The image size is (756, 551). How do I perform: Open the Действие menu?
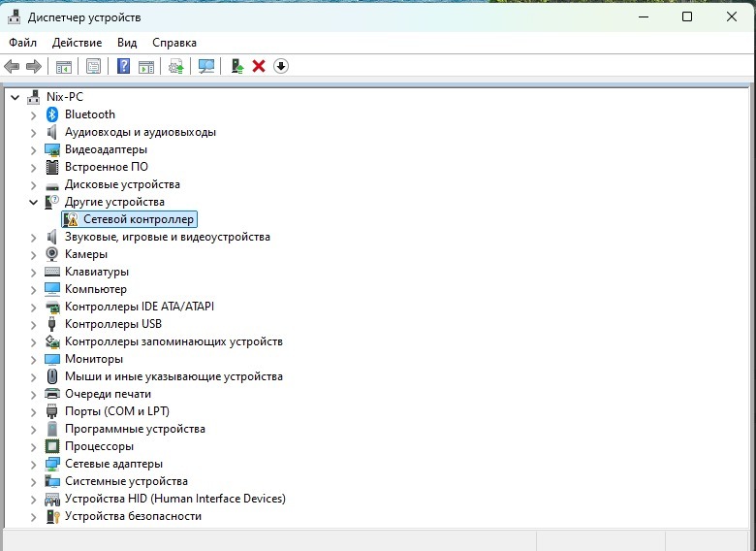[77, 43]
